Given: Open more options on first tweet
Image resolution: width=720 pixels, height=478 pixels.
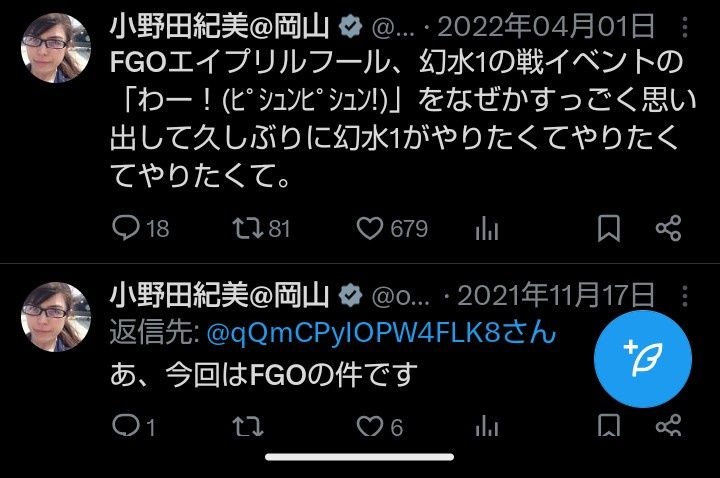Looking at the screenshot, I should pyautogui.click(x=685, y=27).
